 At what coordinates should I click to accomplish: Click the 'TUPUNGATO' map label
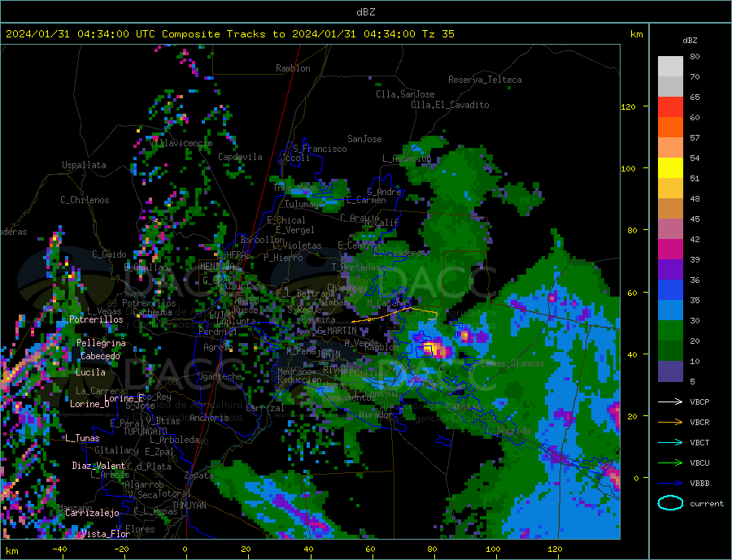tap(145, 432)
